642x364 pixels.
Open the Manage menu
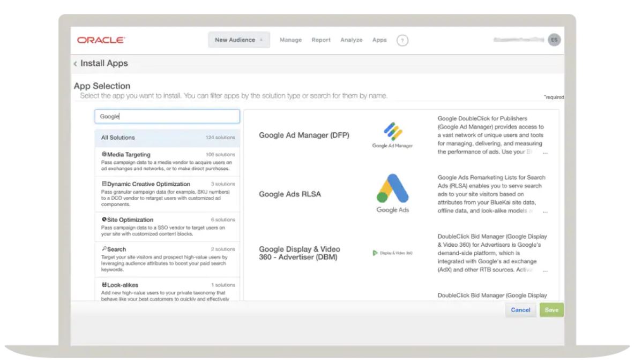[290, 40]
